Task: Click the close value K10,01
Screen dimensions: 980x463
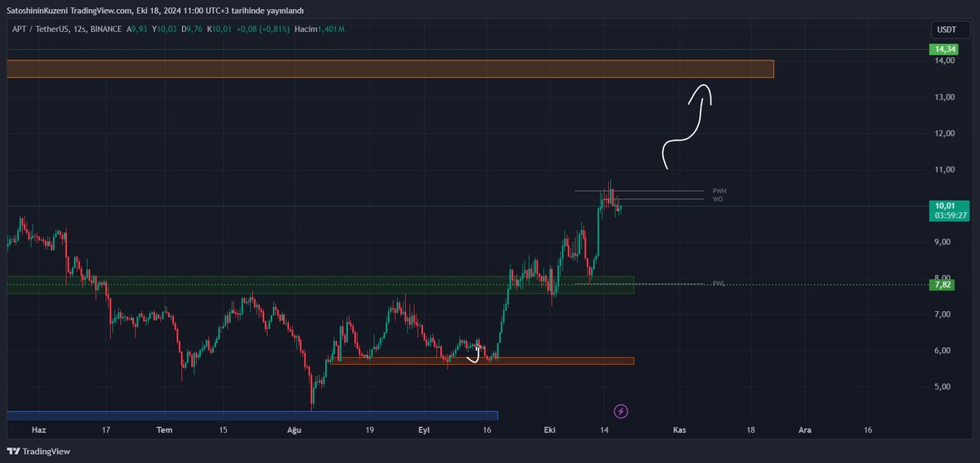Action: 220,29
